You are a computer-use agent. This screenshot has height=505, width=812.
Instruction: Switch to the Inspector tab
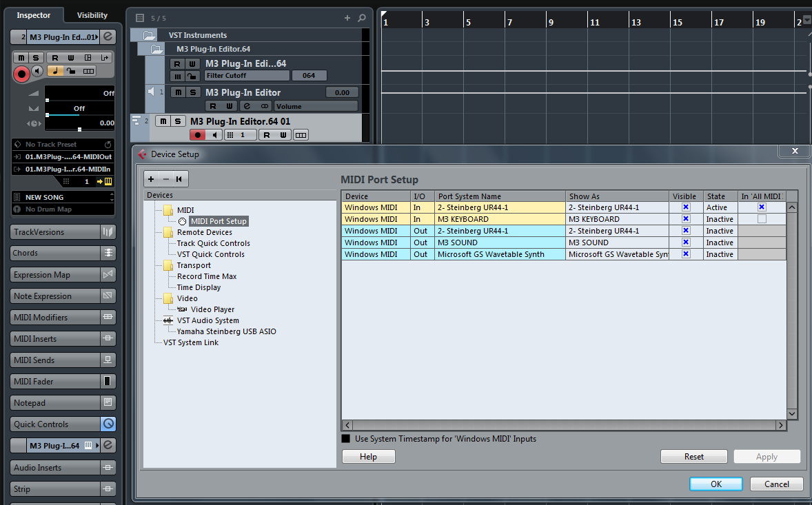(34, 15)
